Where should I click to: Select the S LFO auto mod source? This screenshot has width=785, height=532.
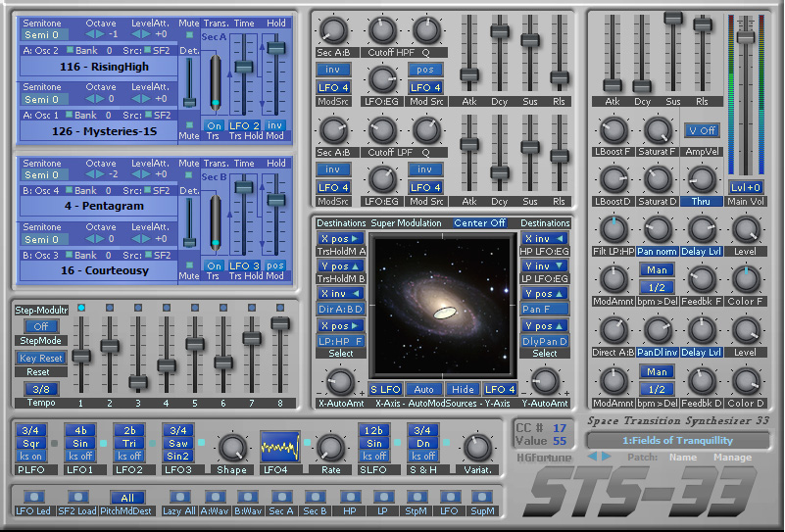tap(385, 389)
